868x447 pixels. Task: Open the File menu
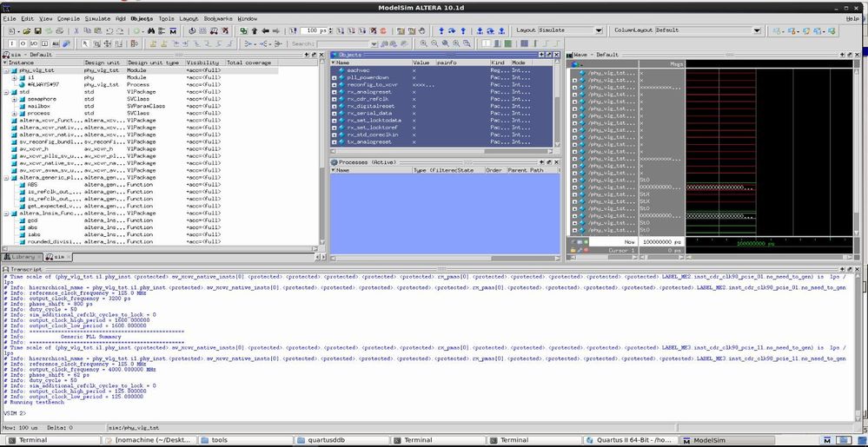tap(10, 18)
